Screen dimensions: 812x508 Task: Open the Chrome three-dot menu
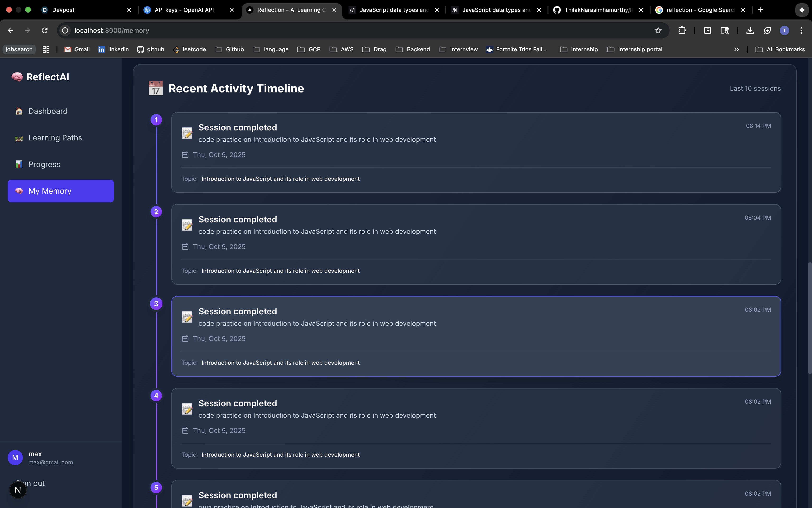pyautogui.click(x=801, y=31)
